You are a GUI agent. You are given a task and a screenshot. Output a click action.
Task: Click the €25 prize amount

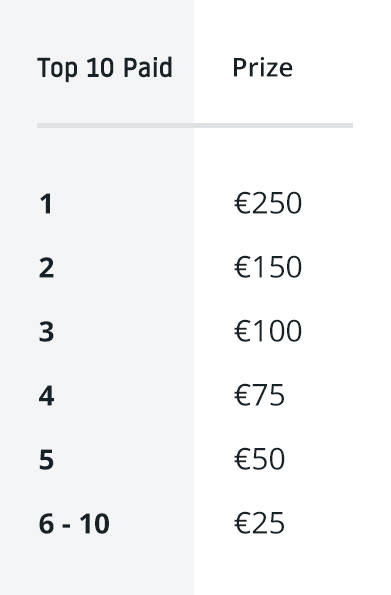(x=259, y=523)
